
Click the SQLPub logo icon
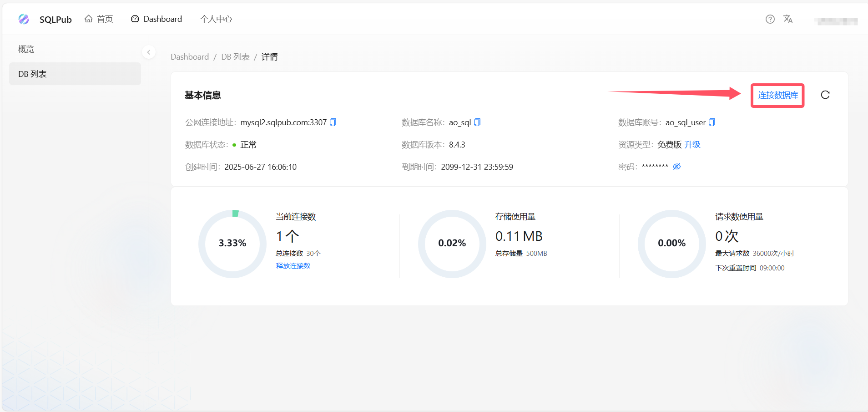(24, 19)
